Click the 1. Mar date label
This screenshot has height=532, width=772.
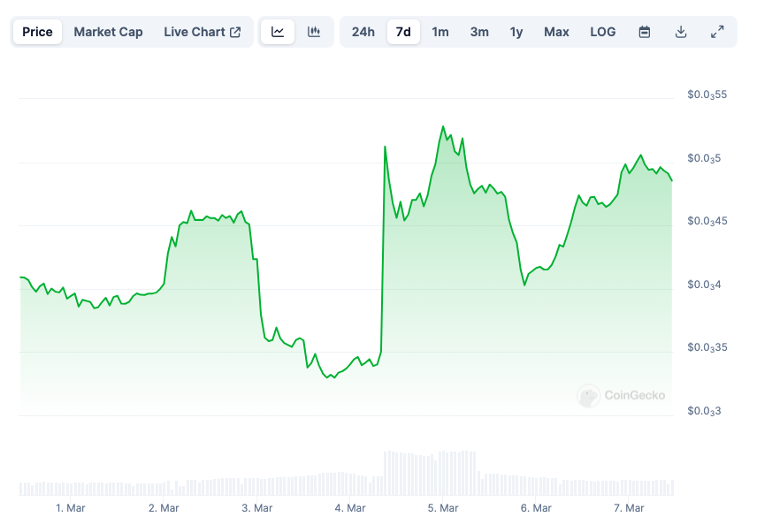(x=71, y=508)
